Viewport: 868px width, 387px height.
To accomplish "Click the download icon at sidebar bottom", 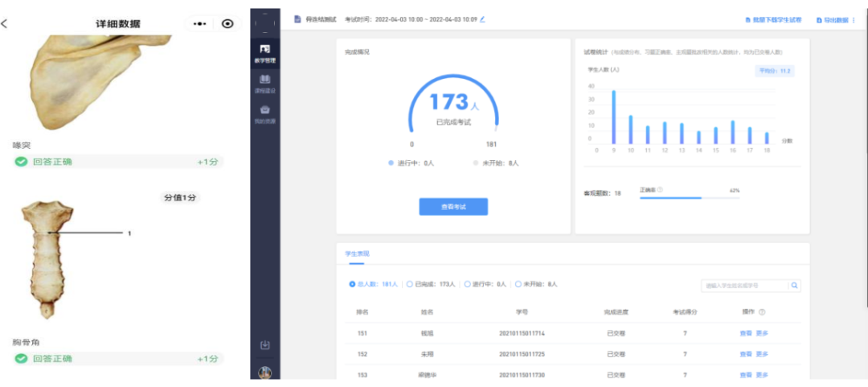I will pos(264,345).
